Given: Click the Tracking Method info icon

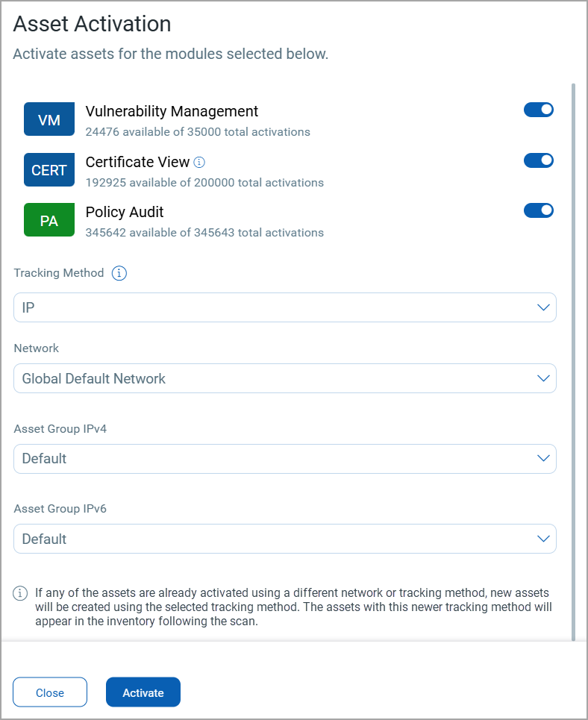Looking at the screenshot, I should click(119, 273).
